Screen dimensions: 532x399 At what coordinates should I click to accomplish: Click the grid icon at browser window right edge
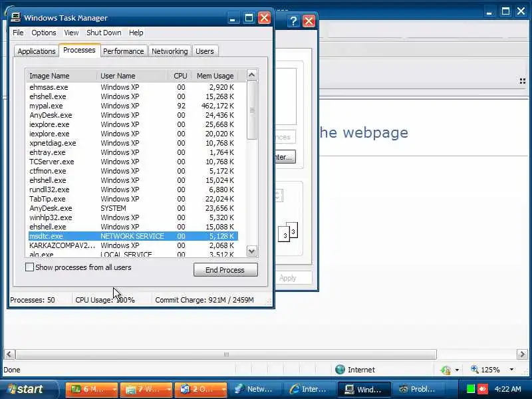coord(523,81)
